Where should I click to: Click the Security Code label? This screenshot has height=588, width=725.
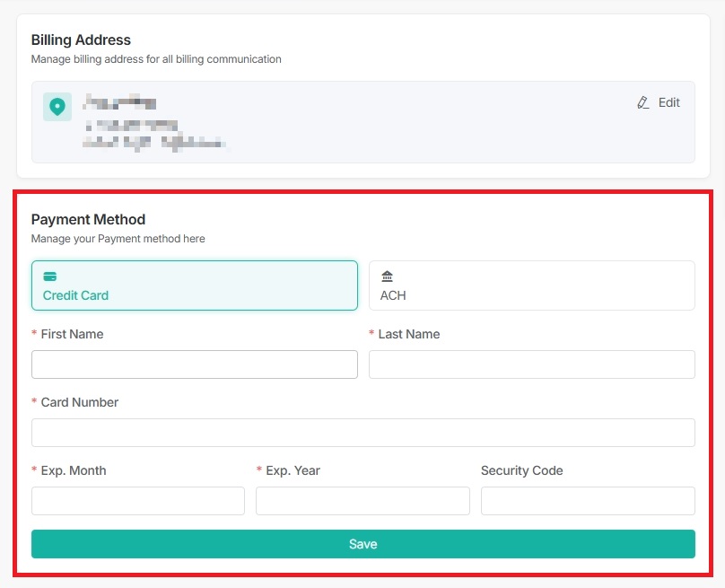tap(521, 470)
